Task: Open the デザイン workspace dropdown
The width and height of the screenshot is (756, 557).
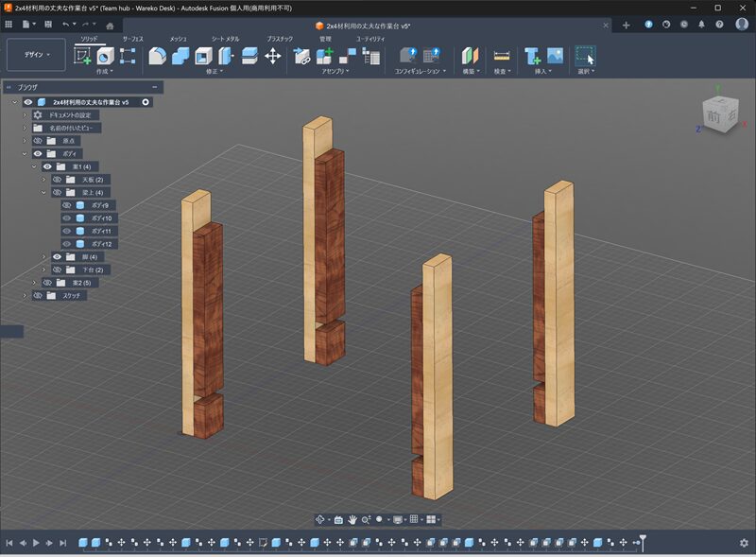Action: pyautogui.click(x=36, y=55)
